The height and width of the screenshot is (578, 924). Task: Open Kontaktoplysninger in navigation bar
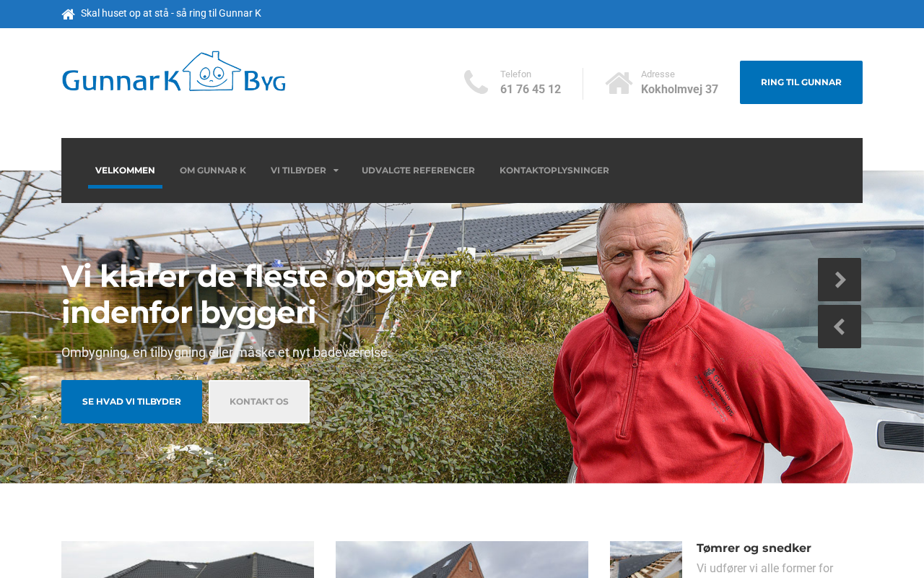pos(554,171)
